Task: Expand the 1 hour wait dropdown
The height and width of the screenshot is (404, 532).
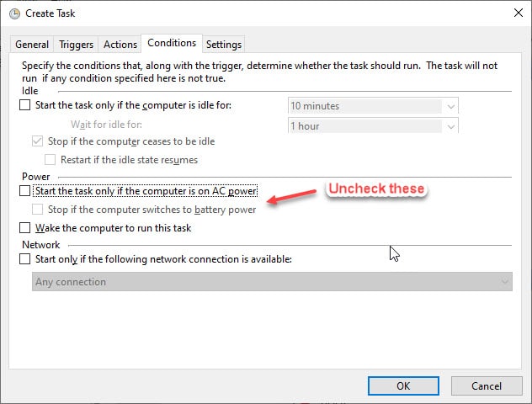Action: [450, 126]
